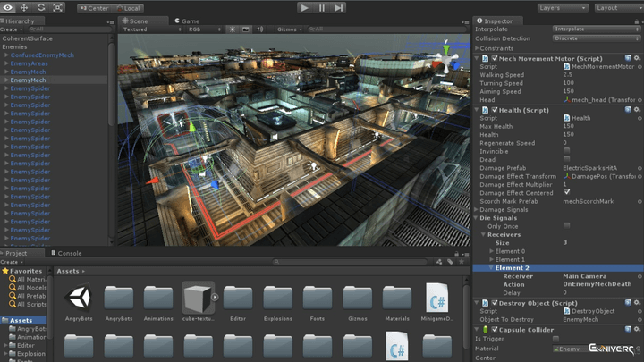Open the RGB render mode dropdown
The height and width of the screenshot is (362, 644).
pos(204,29)
